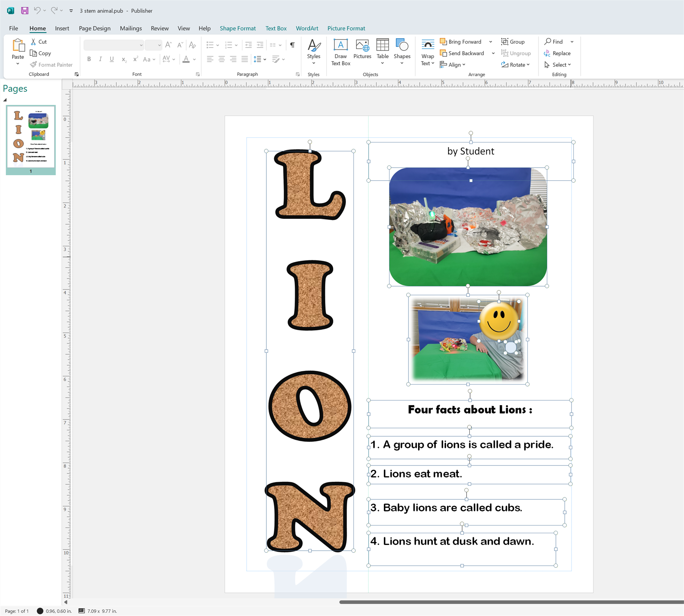The height and width of the screenshot is (616, 684).
Task: Insert a Table
Action: 382,49
